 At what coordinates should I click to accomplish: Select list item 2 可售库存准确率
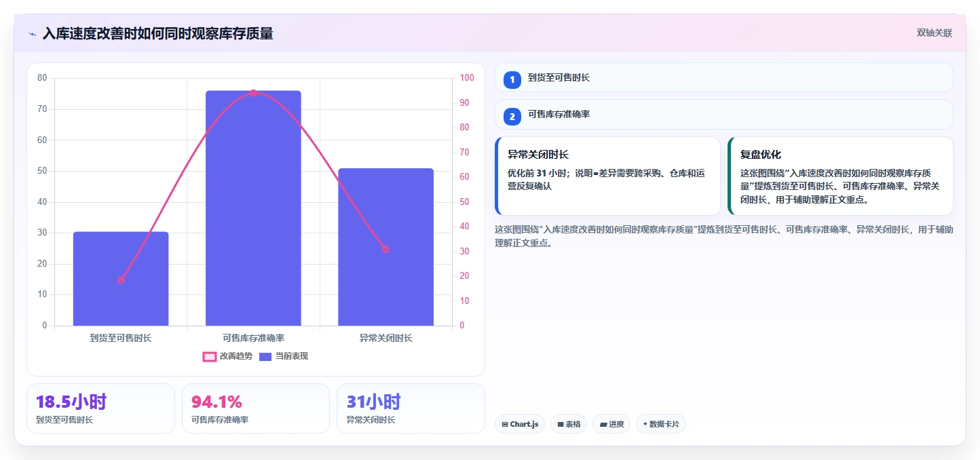[724, 114]
